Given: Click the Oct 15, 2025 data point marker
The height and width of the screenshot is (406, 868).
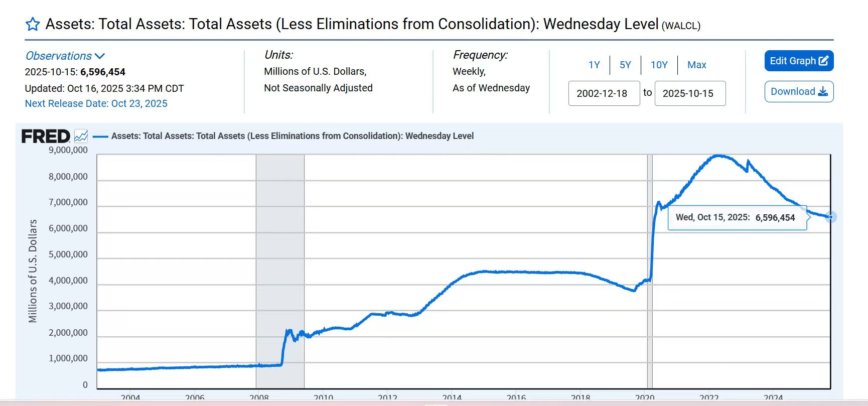Looking at the screenshot, I should point(830,217).
